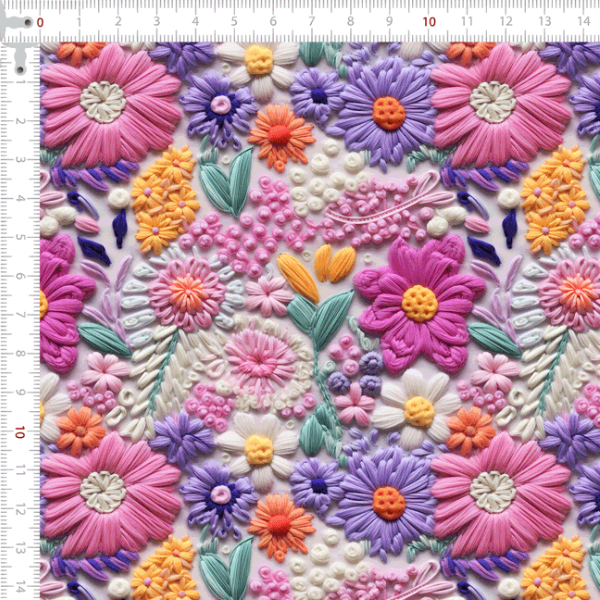This screenshot has width=600, height=600.
Task: Pick number 7 on the left ruler
Action: pyautogui.click(x=19, y=315)
